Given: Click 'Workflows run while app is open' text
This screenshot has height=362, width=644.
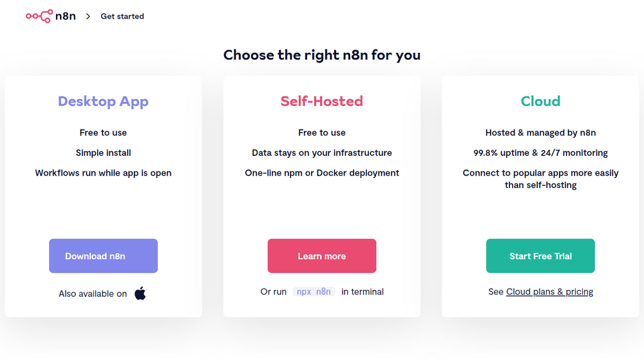Looking at the screenshot, I should tap(103, 173).
